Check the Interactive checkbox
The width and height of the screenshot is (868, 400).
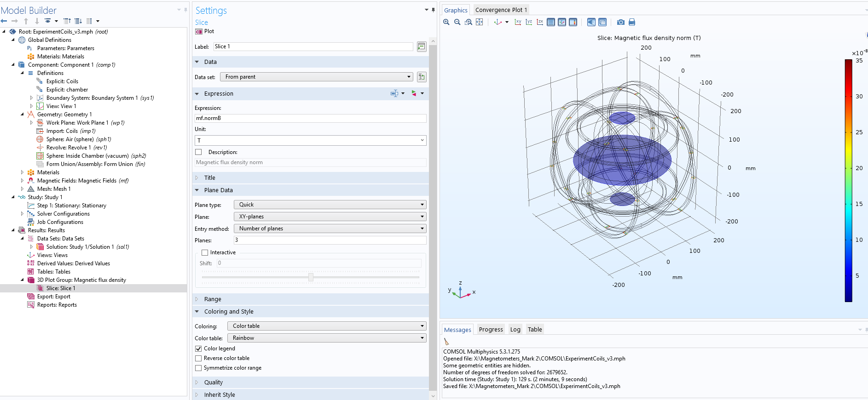205,252
